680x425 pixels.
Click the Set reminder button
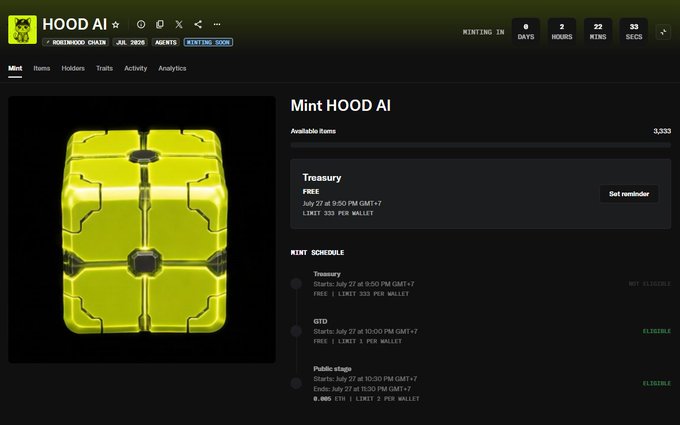point(629,194)
